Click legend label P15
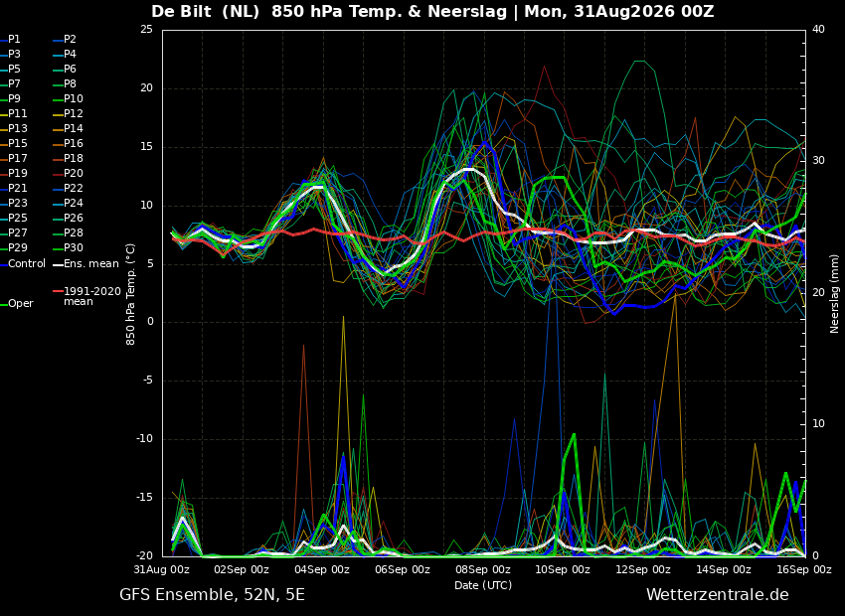Screen dimensions: 845x616 [x=17, y=144]
